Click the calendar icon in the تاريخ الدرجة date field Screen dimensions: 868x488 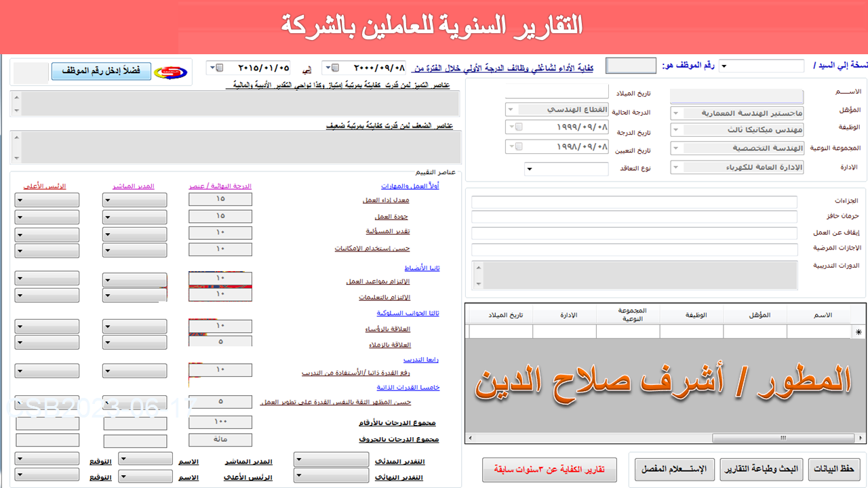[x=519, y=127]
